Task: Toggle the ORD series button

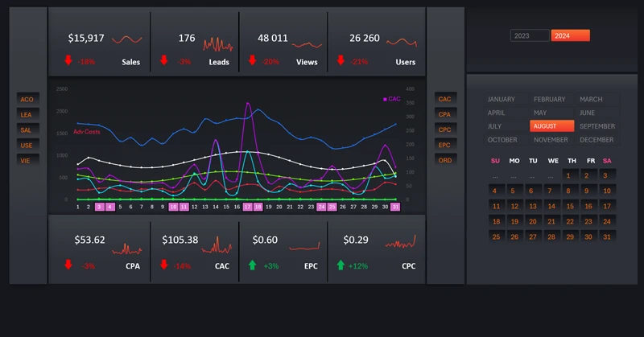Action: click(444, 160)
